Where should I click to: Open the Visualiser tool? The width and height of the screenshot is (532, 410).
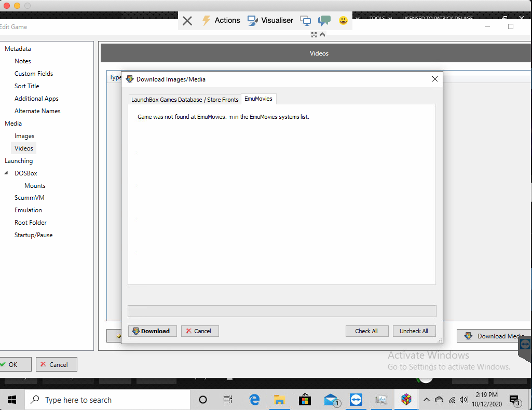[270, 20]
